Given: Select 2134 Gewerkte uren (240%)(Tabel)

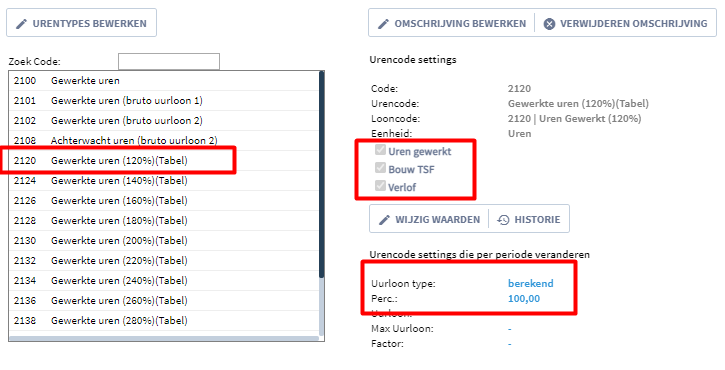Looking at the screenshot, I should [x=164, y=280].
